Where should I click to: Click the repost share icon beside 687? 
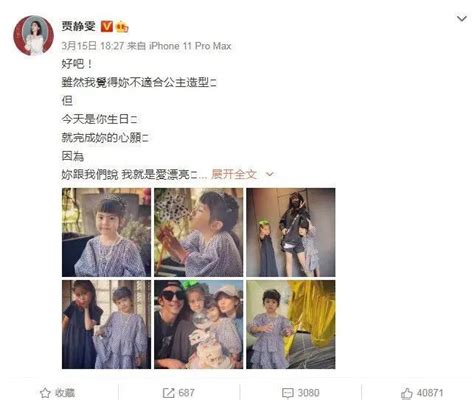coord(168,393)
